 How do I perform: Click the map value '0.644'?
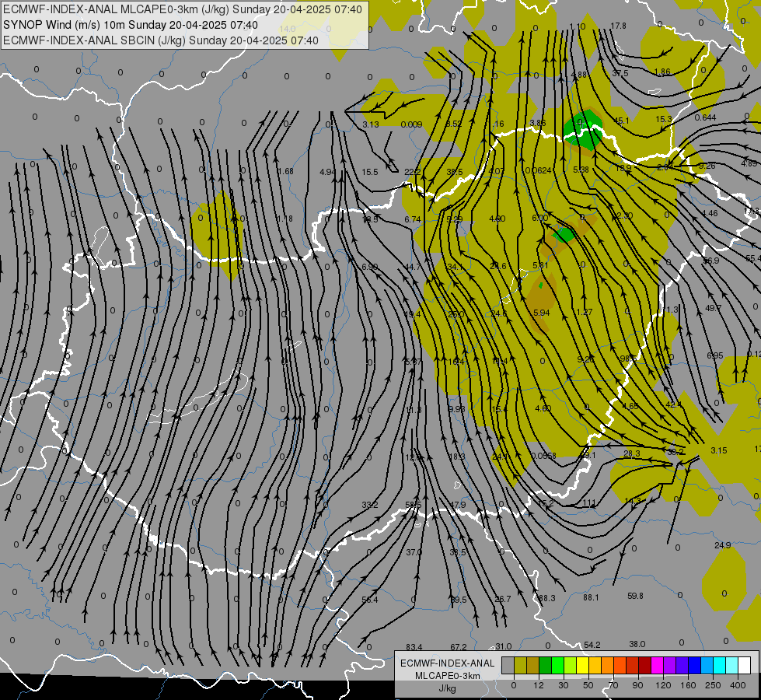click(x=705, y=117)
